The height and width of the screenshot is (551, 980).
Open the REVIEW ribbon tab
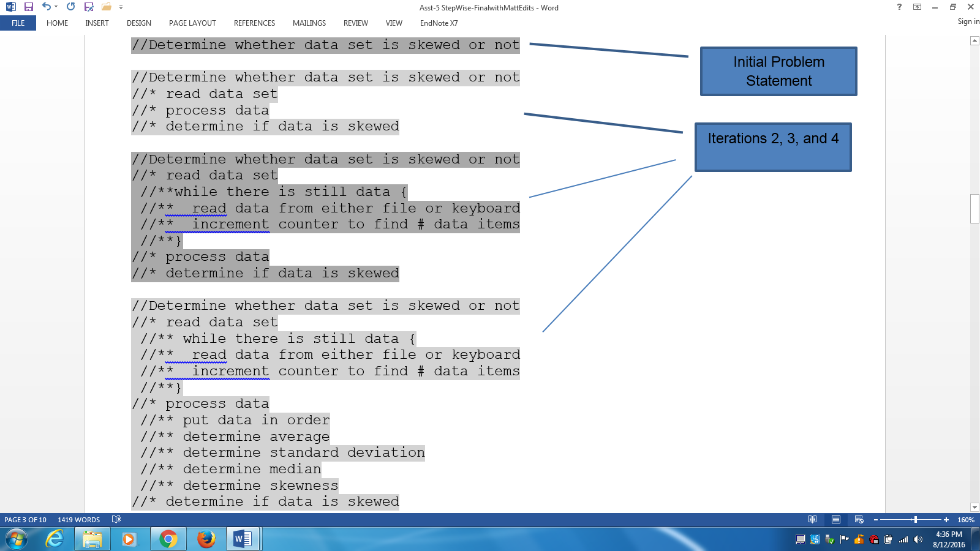click(356, 23)
